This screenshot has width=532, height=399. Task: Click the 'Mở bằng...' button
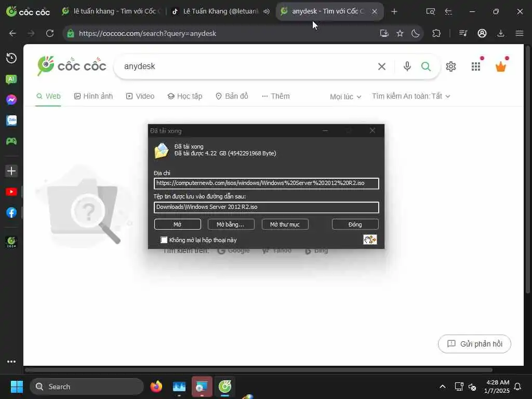click(x=231, y=224)
